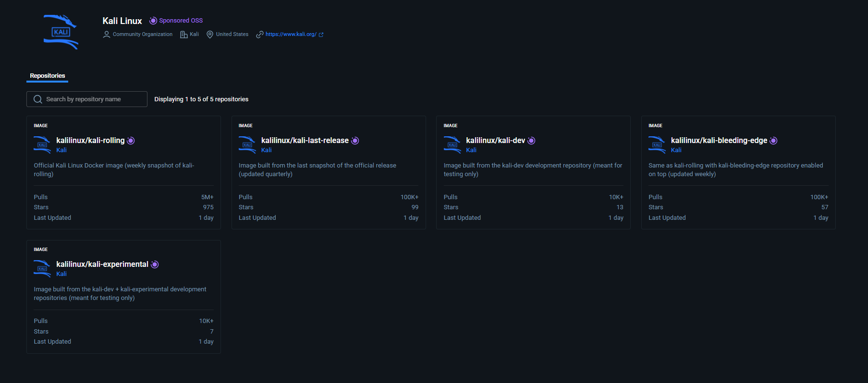Click the 100K+ pulls value for kali-last-release
Screen dimensions: 868x383
(410, 197)
